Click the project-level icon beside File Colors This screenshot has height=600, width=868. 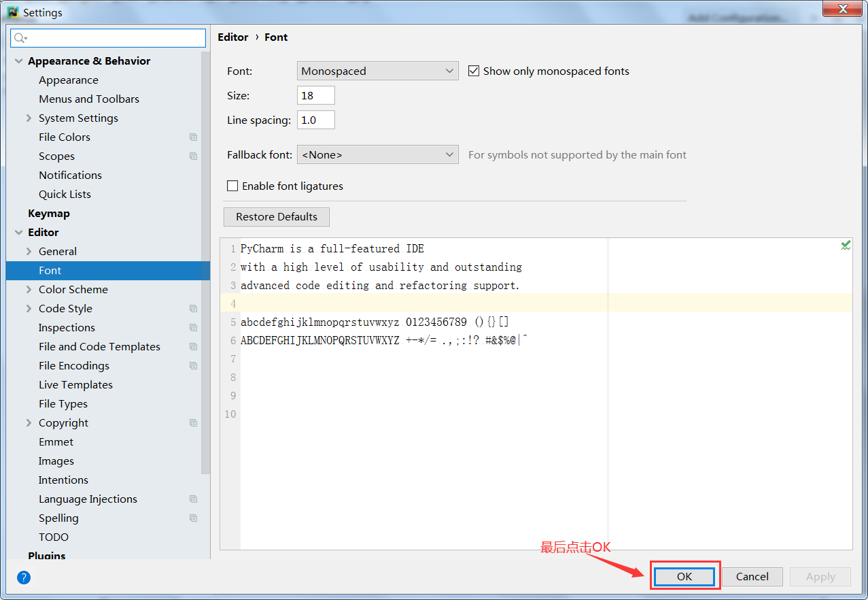194,137
